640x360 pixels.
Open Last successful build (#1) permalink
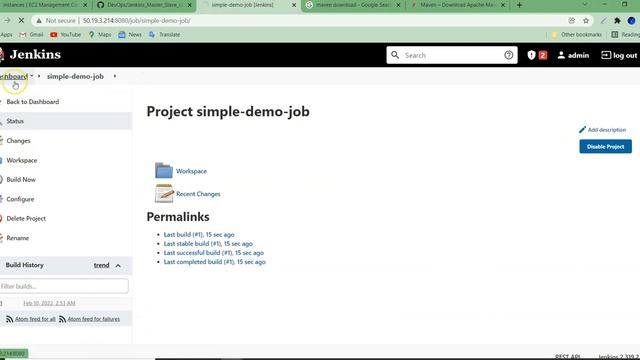[213, 253]
